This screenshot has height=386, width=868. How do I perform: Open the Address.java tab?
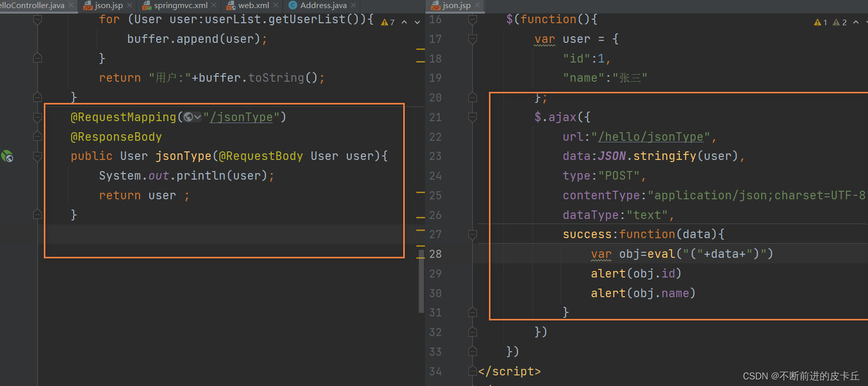pos(318,6)
